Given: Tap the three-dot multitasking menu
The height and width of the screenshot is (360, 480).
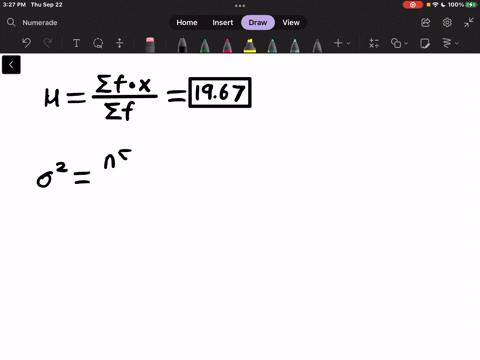Looking at the screenshot, I should click(240, 6).
